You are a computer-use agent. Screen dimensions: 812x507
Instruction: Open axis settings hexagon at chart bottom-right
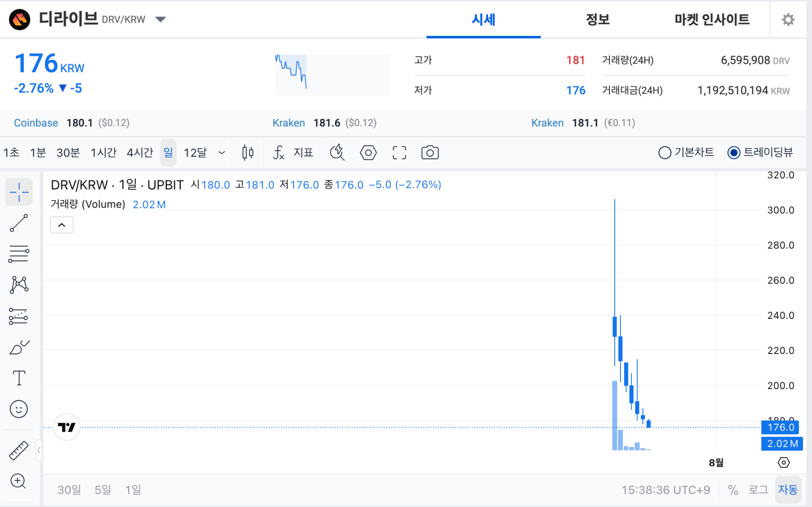(x=784, y=463)
